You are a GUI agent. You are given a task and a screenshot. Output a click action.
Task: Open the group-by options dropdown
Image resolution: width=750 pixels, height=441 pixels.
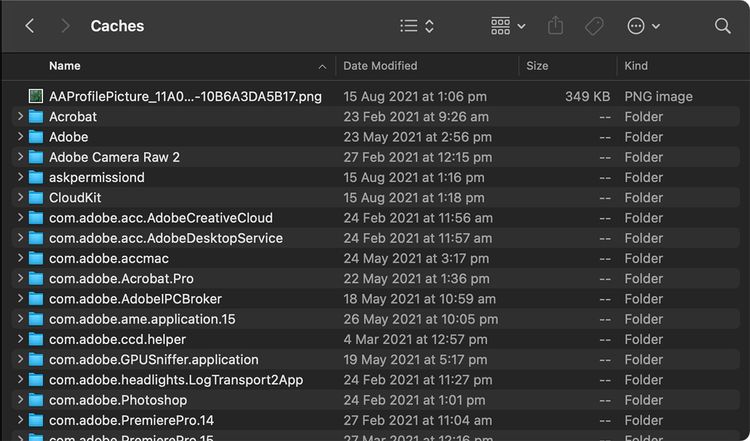coord(508,26)
